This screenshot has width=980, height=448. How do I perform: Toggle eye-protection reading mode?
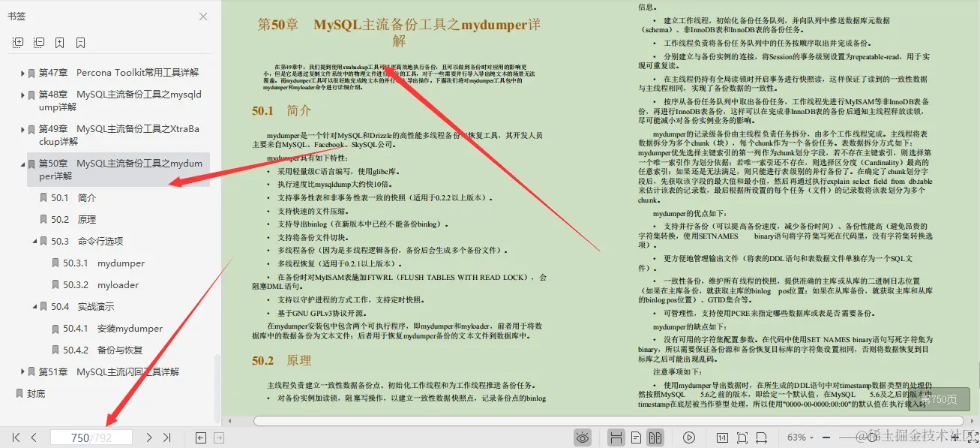[x=583, y=437]
